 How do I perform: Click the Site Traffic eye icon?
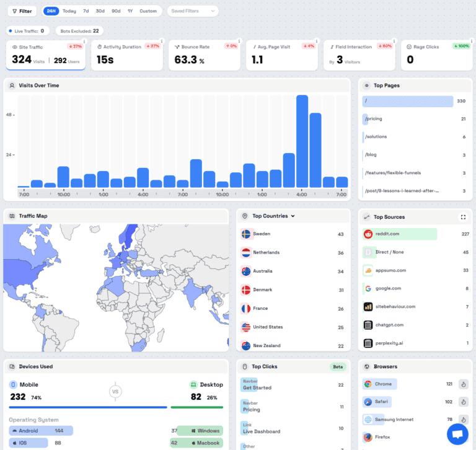click(15, 47)
